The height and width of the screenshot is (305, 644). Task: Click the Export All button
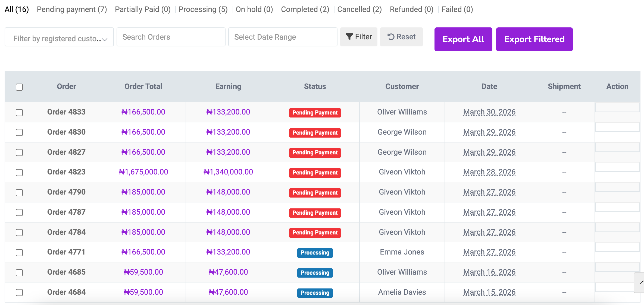click(x=463, y=39)
